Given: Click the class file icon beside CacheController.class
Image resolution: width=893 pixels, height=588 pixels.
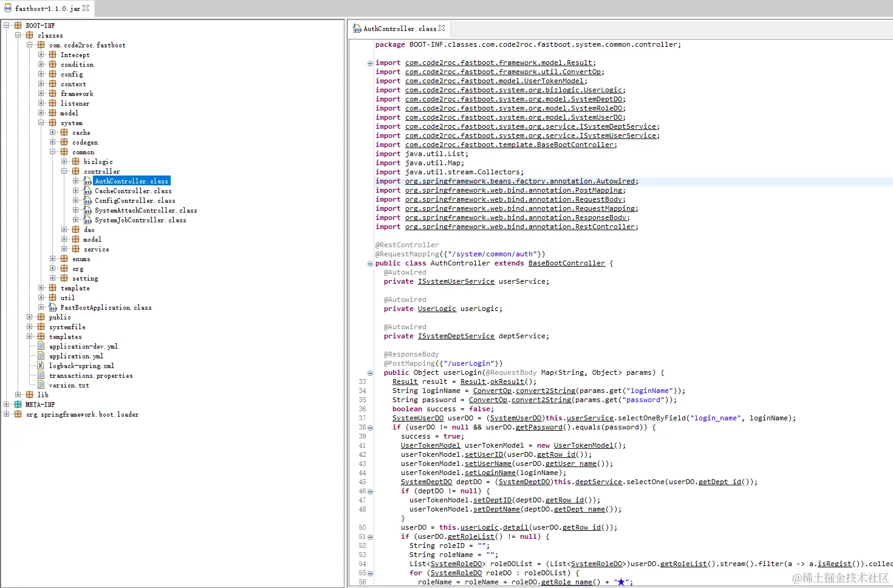Looking at the screenshot, I should [87, 191].
